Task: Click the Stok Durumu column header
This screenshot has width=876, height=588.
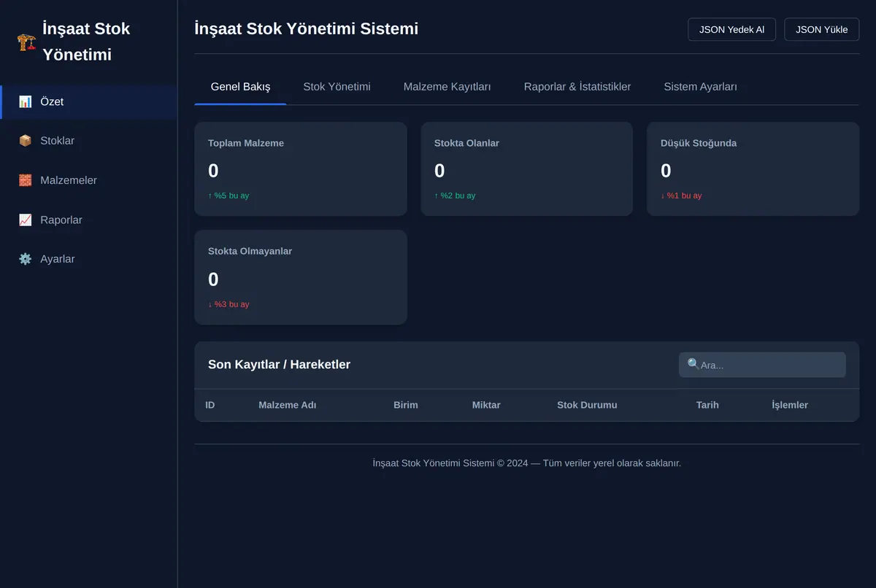Action: click(x=587, y=405)
